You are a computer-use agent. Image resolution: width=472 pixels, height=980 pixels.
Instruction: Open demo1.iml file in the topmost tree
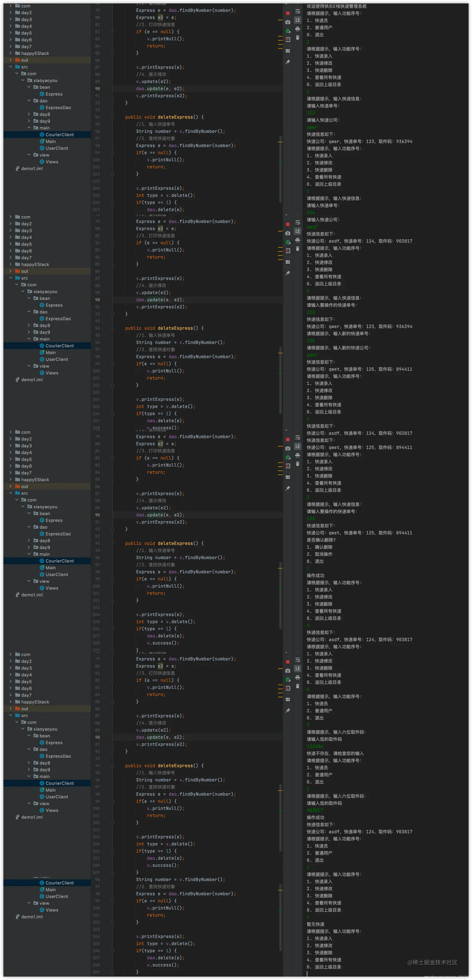click(32, 168)
